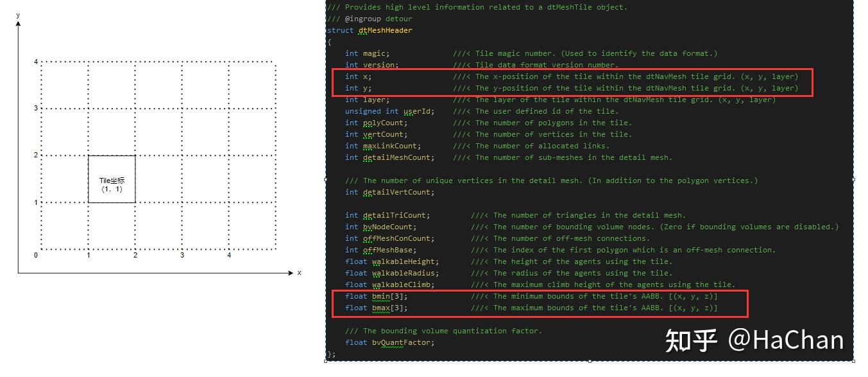Image resolution: width=868 pixels, height=377 pixels.
Task: Click the 'The minimum bounds' AABB comment
Action: pos(594,296)
